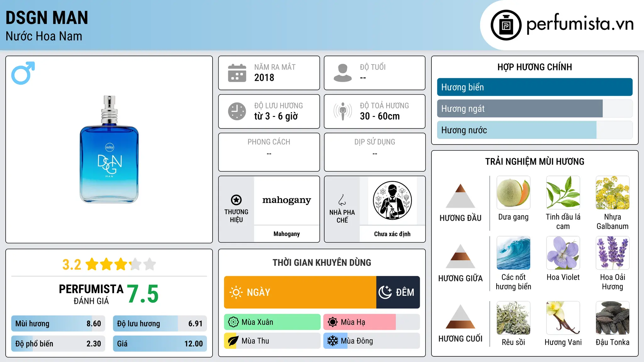
Task: Click the clock icon for Độ lưu hương
Action: click(x=237, y=111)
